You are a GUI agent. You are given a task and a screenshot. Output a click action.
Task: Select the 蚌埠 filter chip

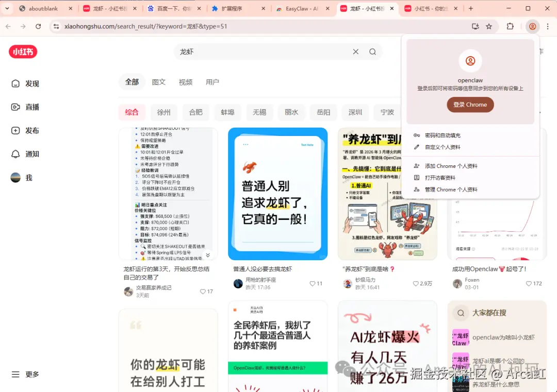(x=228, y=112)
